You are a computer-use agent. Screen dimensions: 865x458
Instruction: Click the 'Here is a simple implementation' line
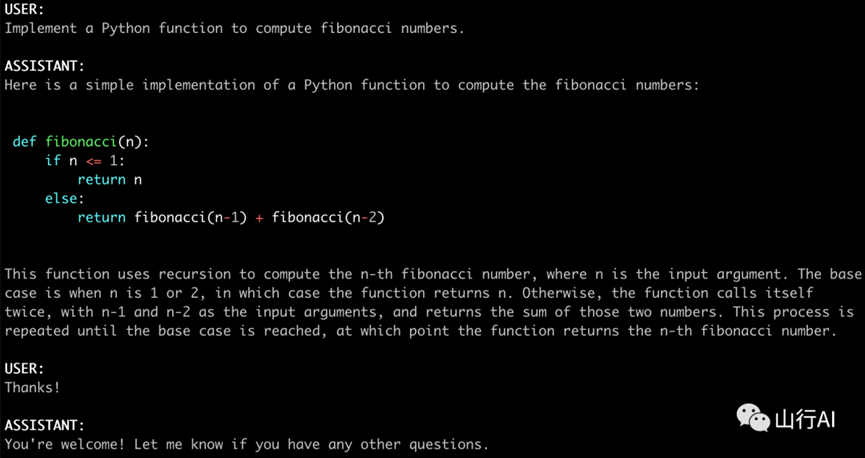[x=351, y=85]
